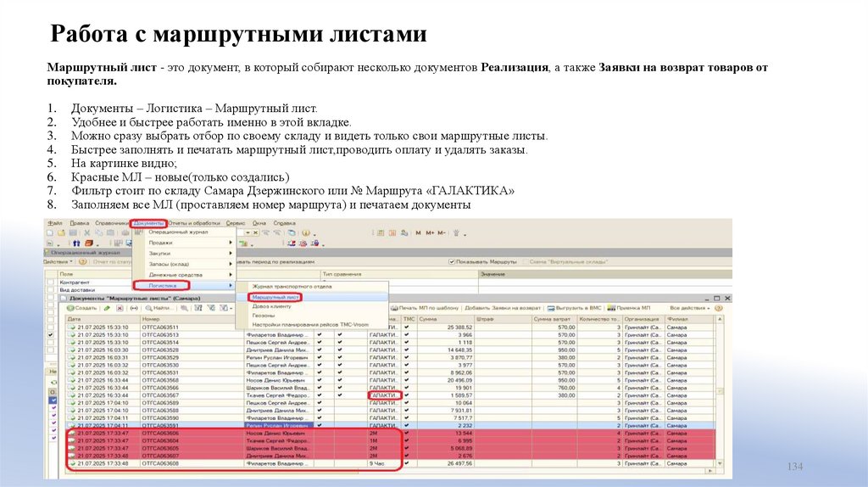Expand the Логистика submenu
This screenshot has height=487, width=868.
click(x=184, y=285)
